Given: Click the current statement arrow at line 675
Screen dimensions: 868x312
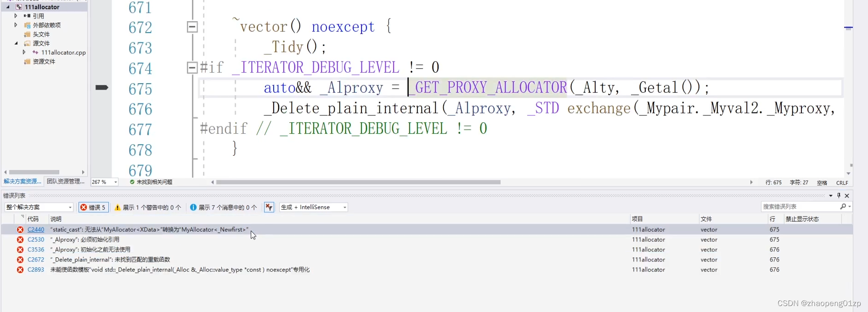Looking at the screenshot, I should pos(101,87).
